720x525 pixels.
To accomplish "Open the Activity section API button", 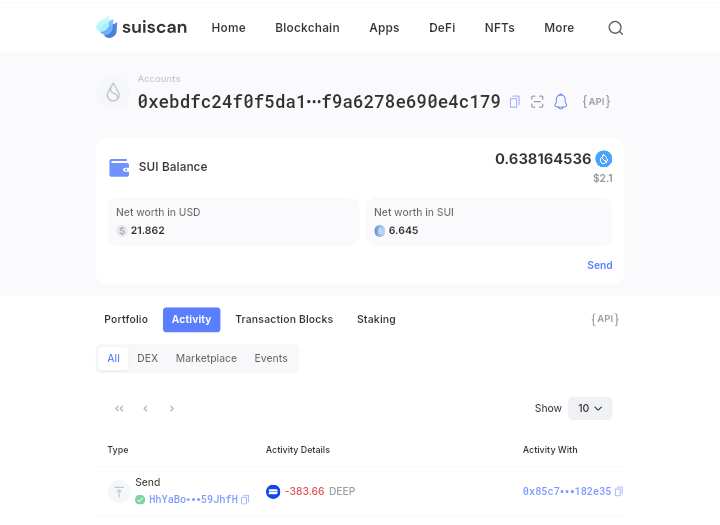I will [x=605, y=319].
